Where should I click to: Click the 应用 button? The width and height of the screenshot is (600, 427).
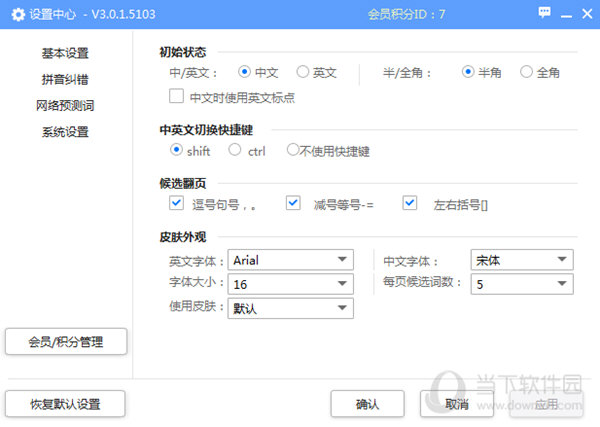(x=546, y=404)
